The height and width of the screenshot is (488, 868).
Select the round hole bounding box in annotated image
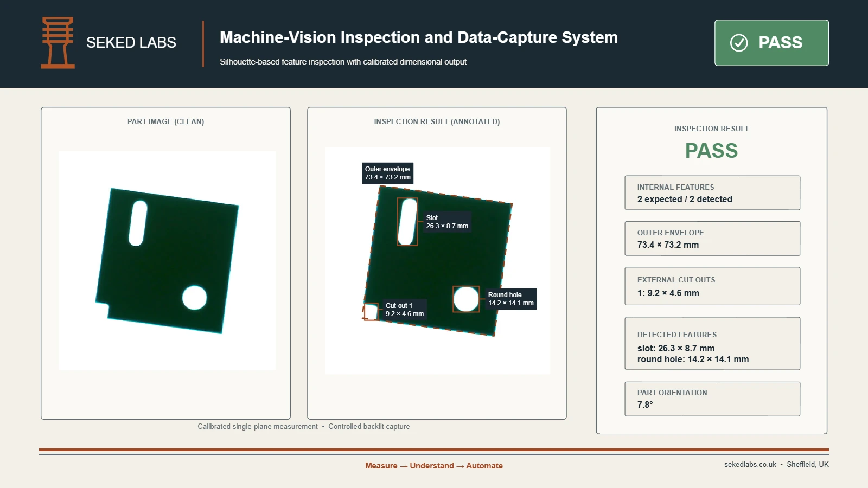[x=466, y=299]
